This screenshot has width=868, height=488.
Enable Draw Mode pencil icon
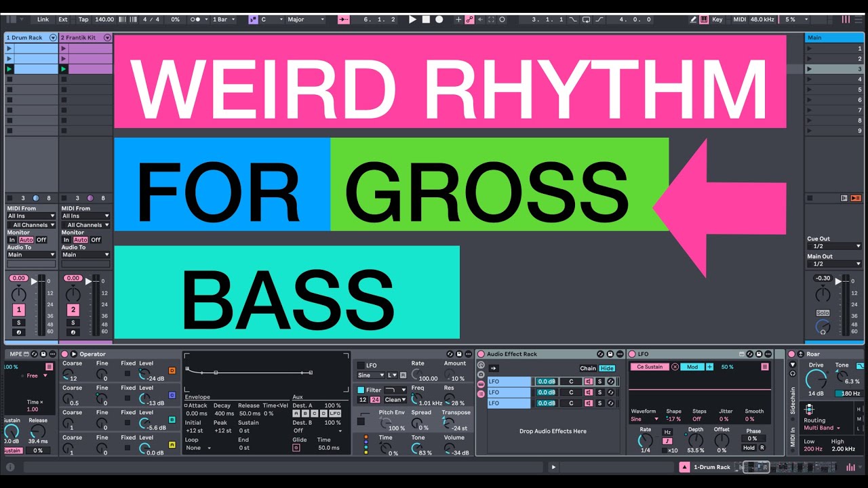tap(693, 20)
